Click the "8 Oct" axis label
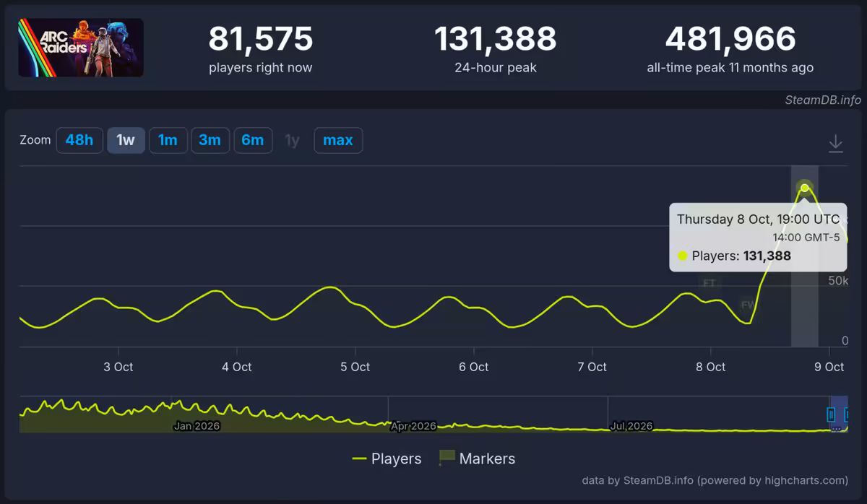This screenshot has width=867, height=504. coord(711,367)
